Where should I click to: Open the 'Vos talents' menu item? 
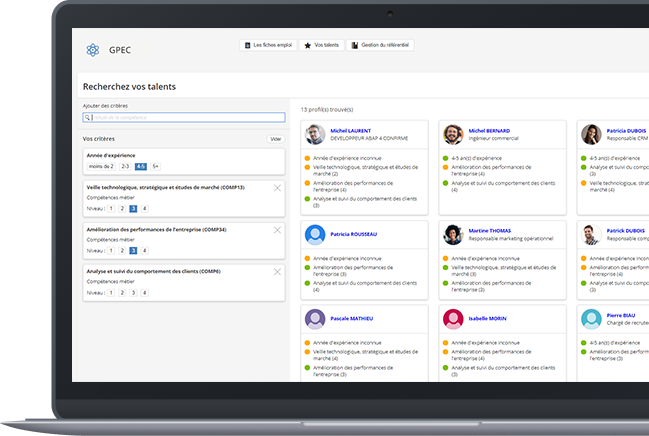tap(321, 45)
